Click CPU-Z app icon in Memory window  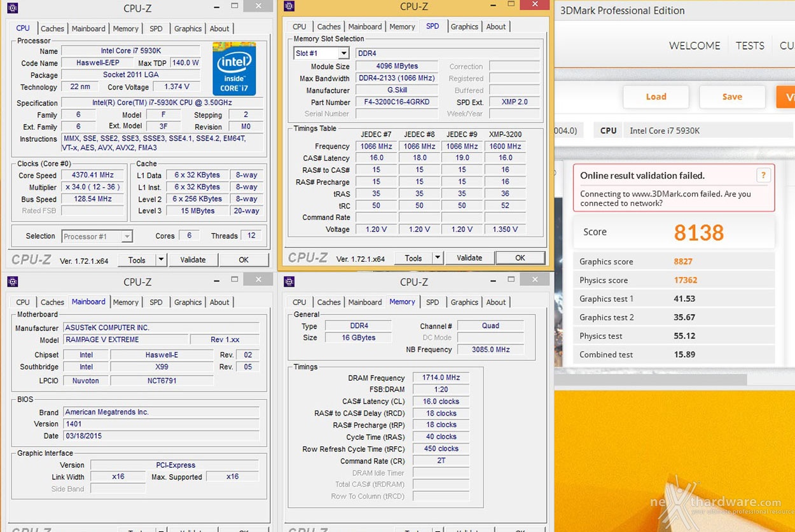289,282
